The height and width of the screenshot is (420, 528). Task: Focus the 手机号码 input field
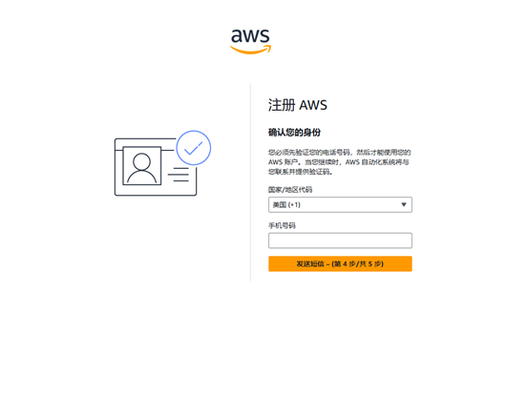click(x=340, y=241)
